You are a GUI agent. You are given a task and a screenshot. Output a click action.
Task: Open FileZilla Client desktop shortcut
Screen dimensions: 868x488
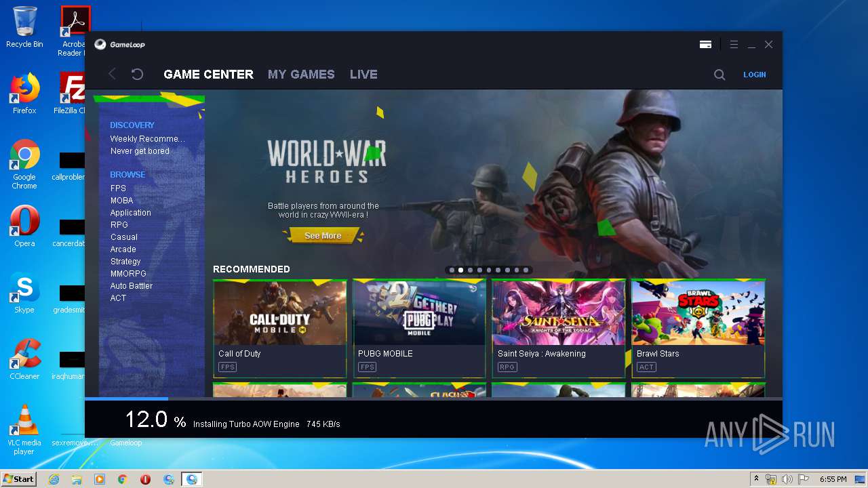coord(70,94)
